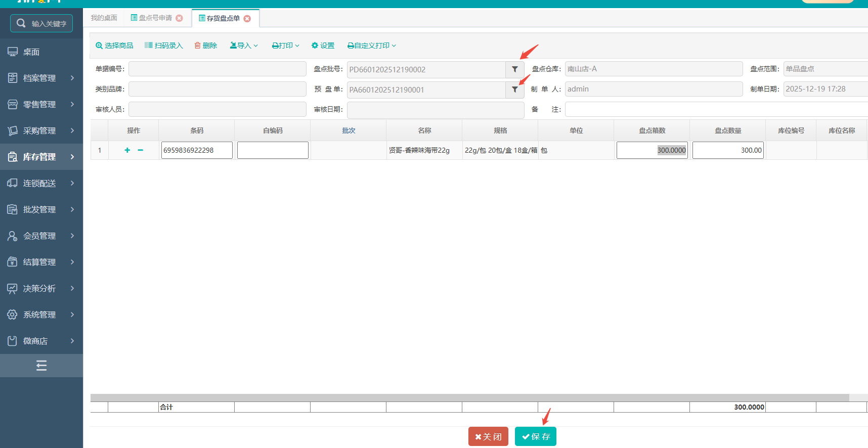Click the 审核日期 field
Viewport: 868px width, 448px height.
(436, 109)
